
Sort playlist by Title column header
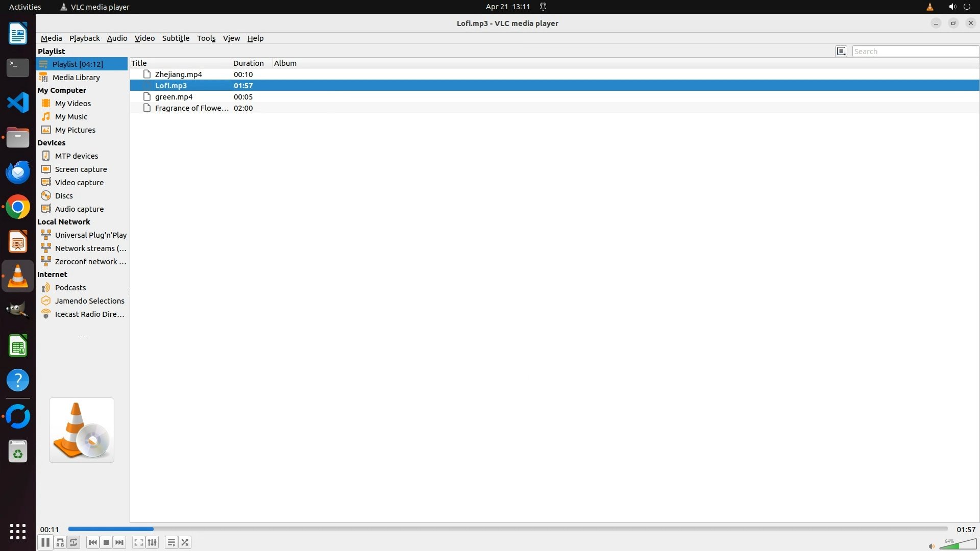139,63
